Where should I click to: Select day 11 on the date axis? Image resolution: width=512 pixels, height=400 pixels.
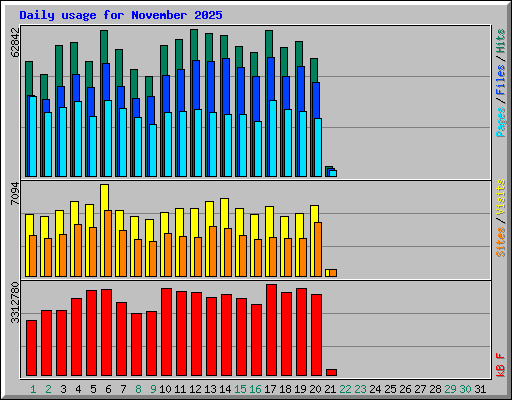tap(180, 389)
